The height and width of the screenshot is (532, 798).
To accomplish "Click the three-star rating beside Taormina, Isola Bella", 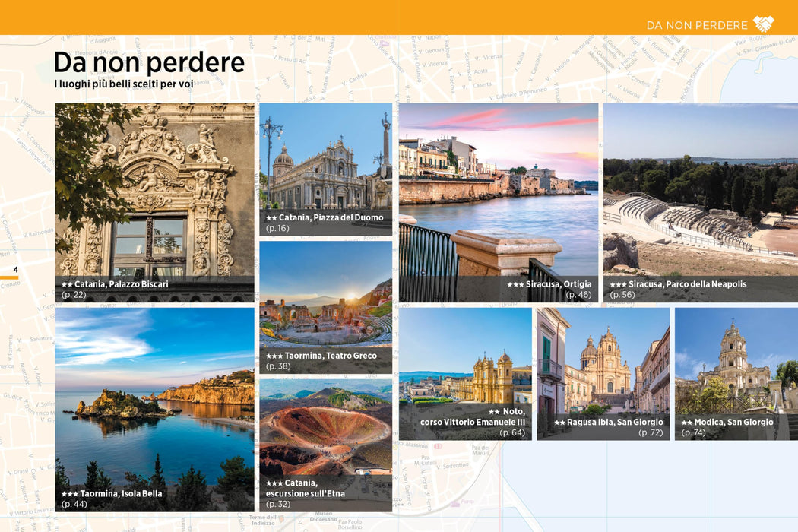I will (x=70, y=494).
